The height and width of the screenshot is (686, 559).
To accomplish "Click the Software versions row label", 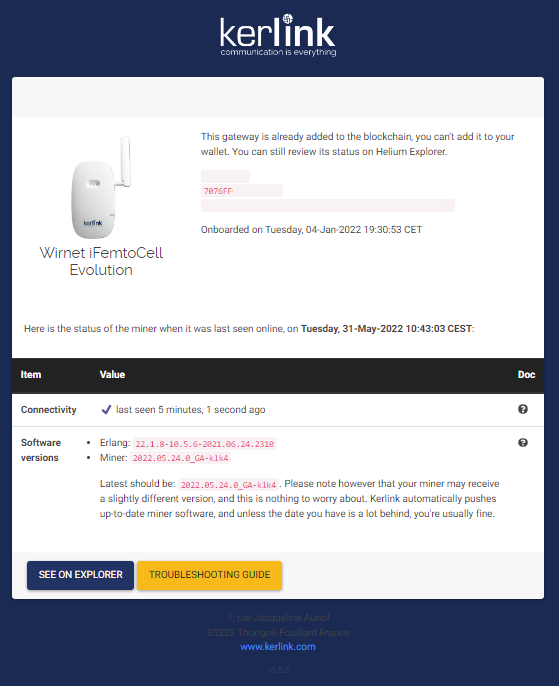I will [x=41, y=450].
